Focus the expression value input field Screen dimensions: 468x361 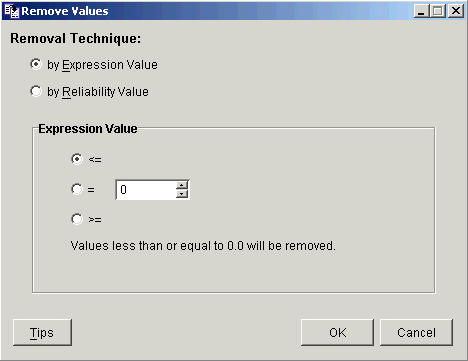pos(146,190)
